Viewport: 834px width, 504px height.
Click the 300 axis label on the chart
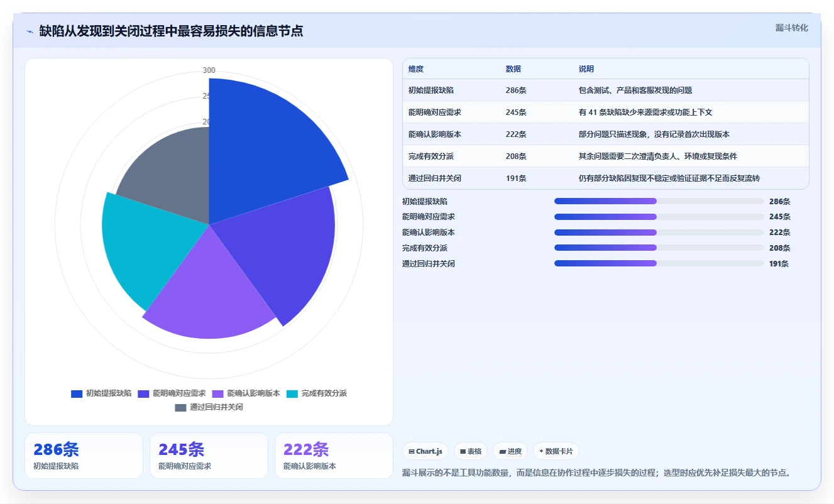pyautogui.click(x=209, y=70)
